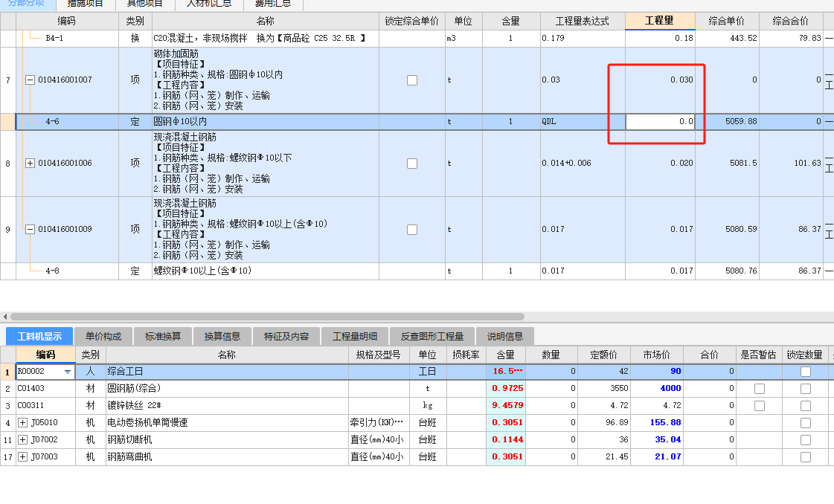Expand the J05010 machine row
The image size is (834, 504).
click(x=22, y=423)
